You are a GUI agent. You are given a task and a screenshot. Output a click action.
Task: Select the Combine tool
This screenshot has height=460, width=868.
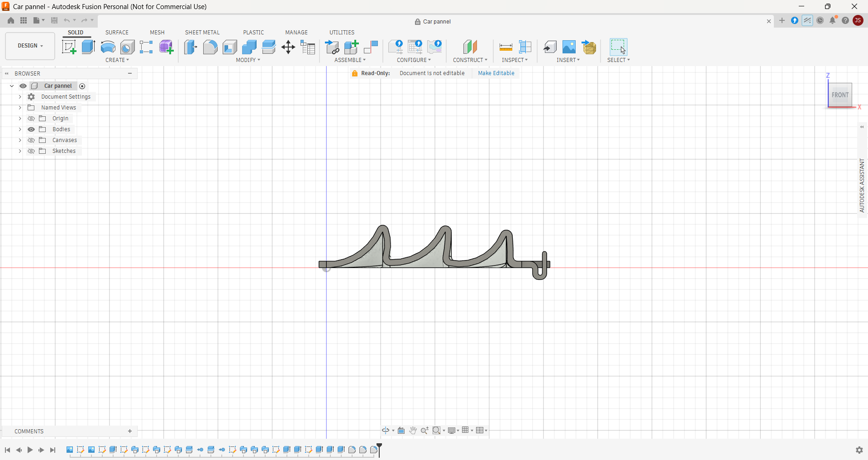click(249, 47)
